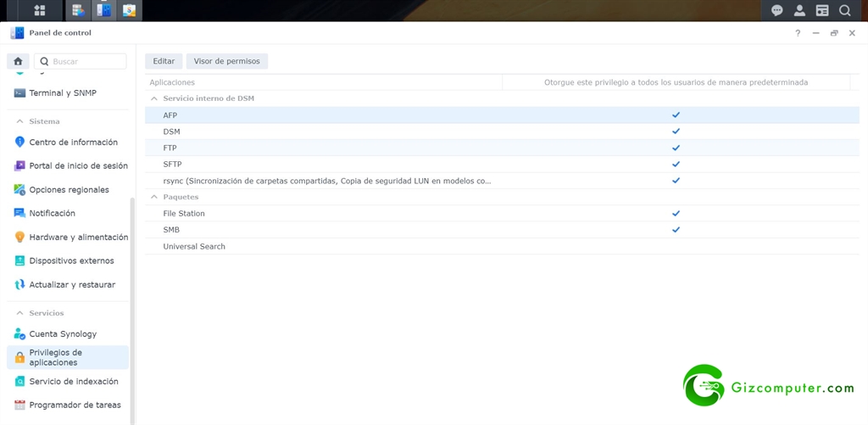Click the Portal de inicio de sesión icon
The image size is (868, 425).
[20, 165]
